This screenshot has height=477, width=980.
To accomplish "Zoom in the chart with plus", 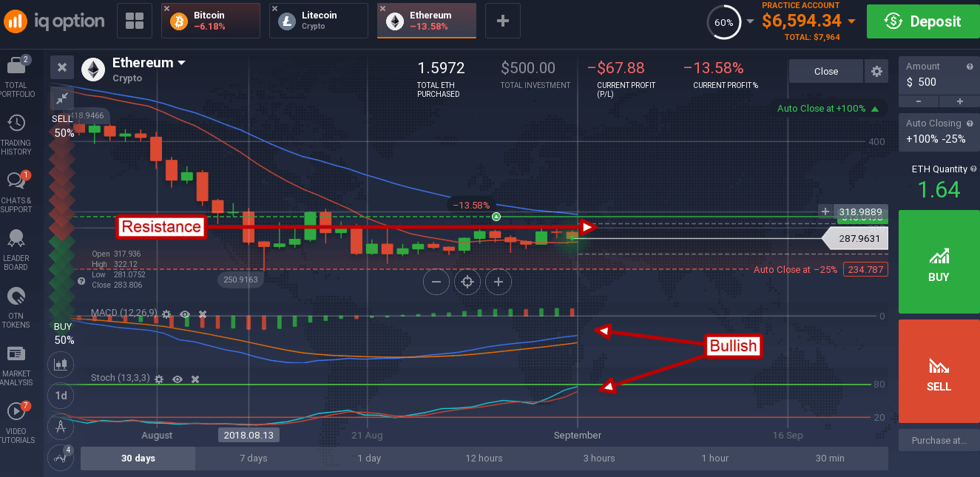I will 499,282.
